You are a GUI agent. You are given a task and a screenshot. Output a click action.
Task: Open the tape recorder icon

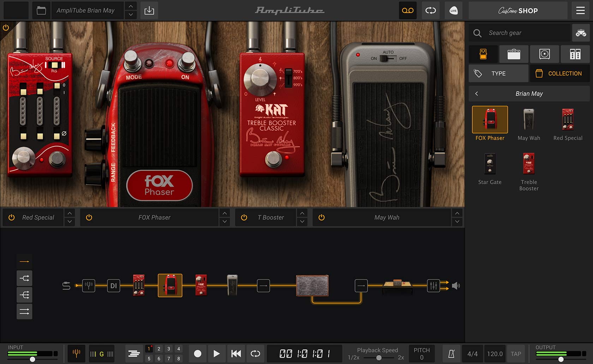tap(408, 11)
